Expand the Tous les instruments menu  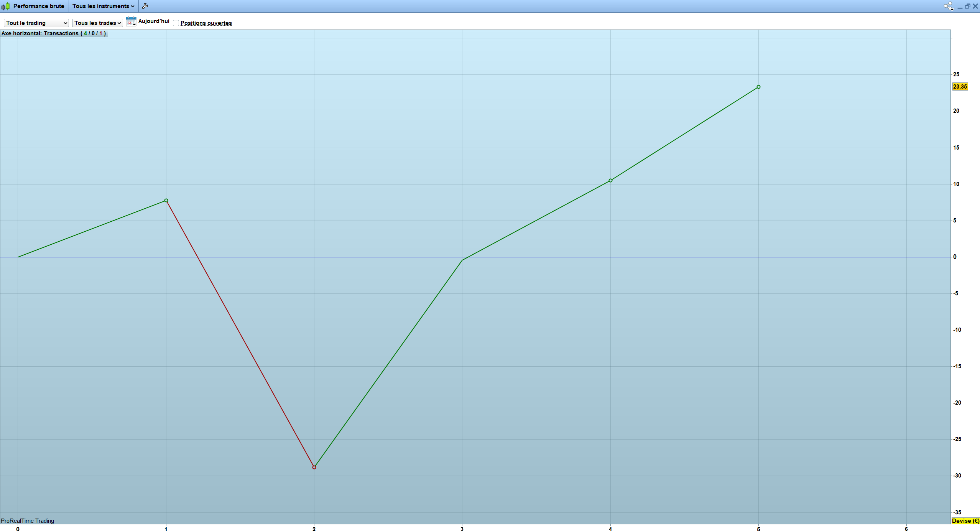point(103,6)
